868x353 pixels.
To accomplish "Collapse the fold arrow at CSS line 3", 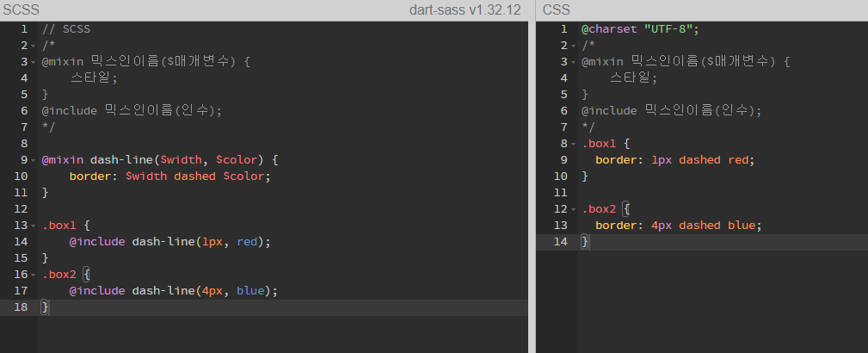I will 573,62.
